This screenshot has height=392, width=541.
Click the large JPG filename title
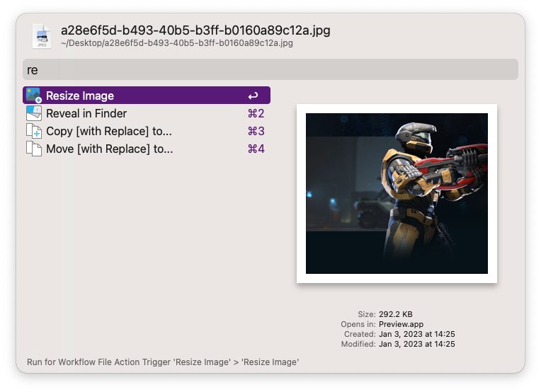pos(195,30)
